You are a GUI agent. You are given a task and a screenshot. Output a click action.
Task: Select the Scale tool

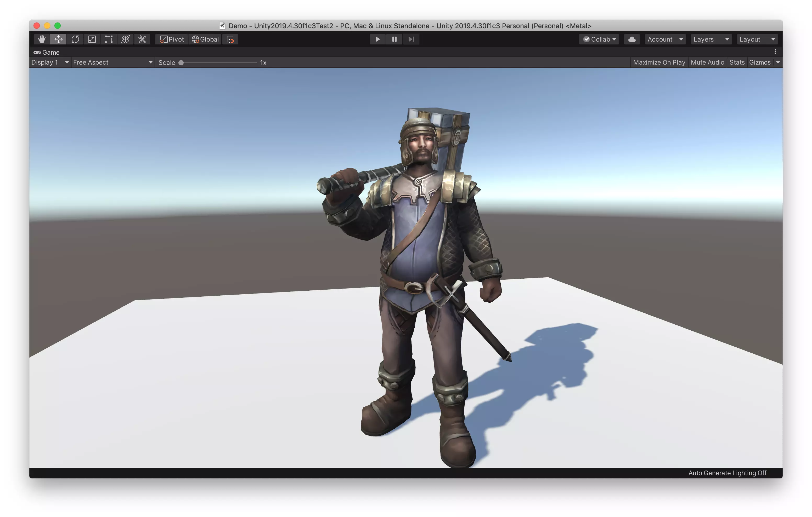pyautogui.click(x=92, y=39)
